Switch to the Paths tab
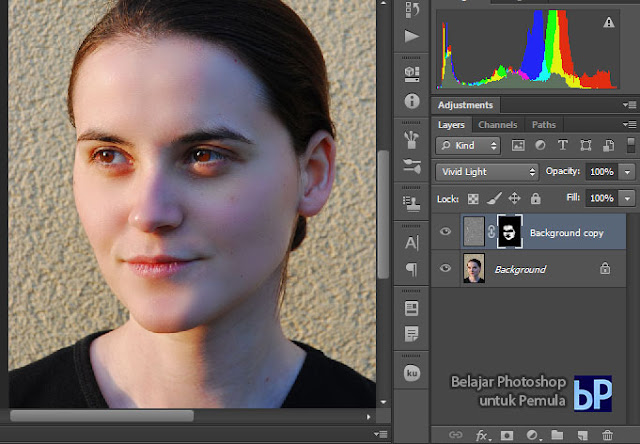The image size is (640, 444). click(544, 124)
